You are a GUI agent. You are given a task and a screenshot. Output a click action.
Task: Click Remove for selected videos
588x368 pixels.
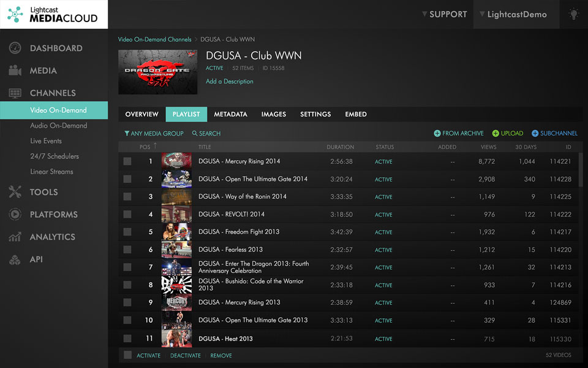(x=221, y=355)
